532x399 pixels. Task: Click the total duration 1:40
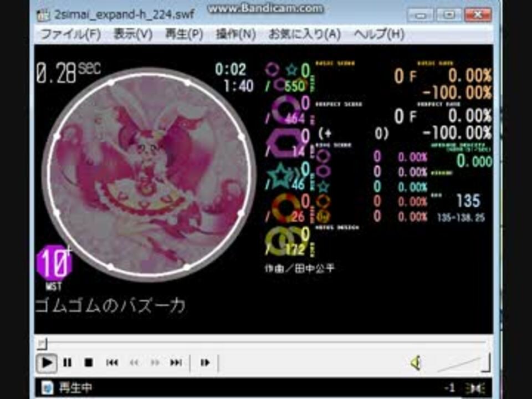click(x=238, y=86)
